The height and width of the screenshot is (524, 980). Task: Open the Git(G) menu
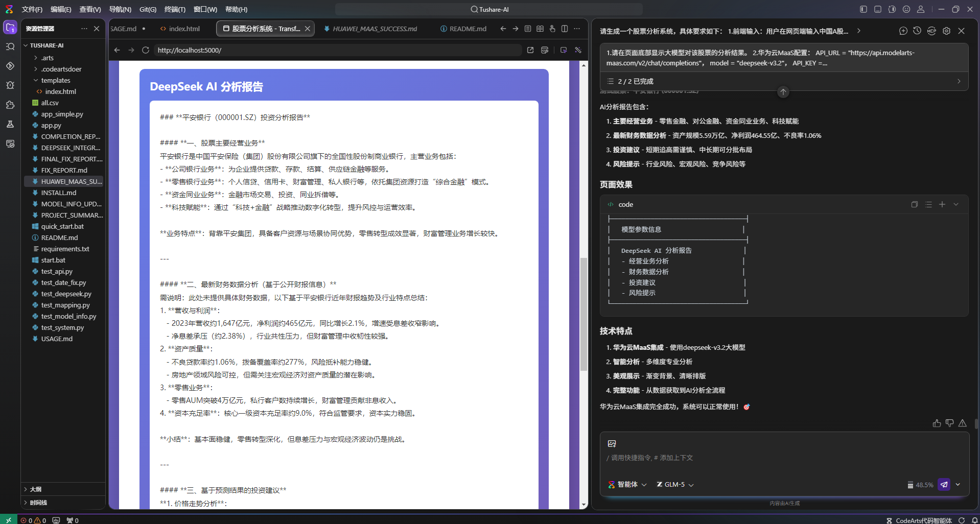point(148,9)
